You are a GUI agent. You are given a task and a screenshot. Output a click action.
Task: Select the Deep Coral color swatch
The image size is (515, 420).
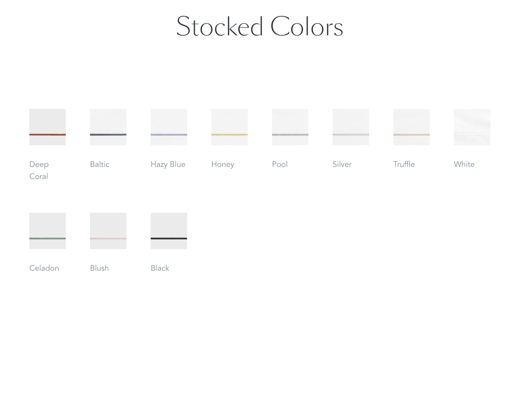[x=48, y=127]
